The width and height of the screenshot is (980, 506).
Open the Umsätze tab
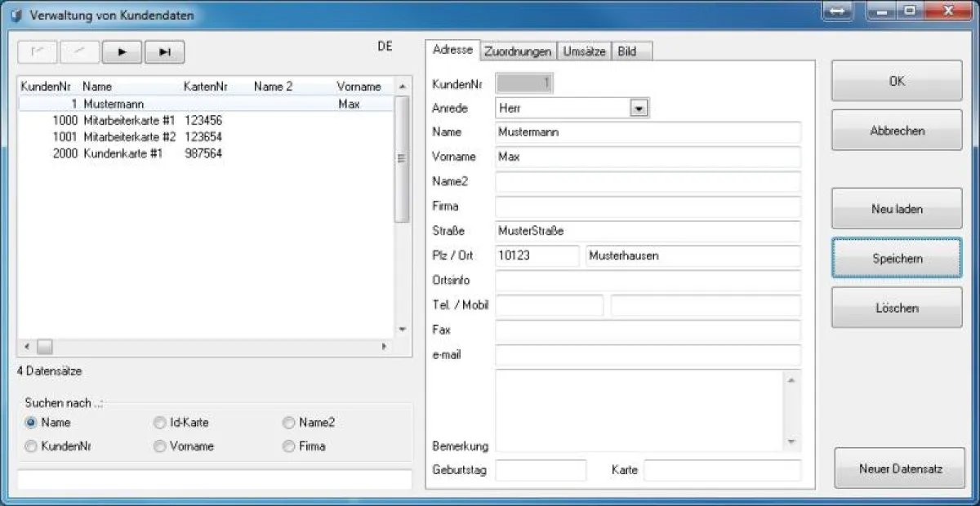[x=584, y=51]
